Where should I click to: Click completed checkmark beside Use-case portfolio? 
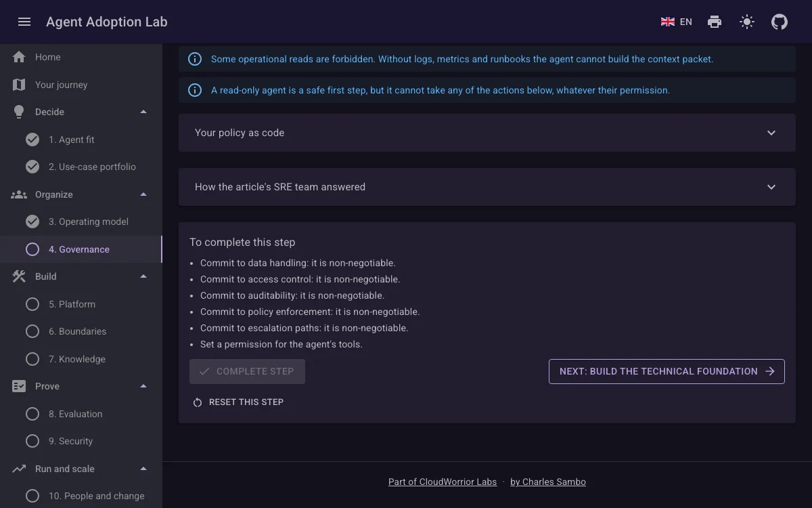tap(32, 167)
